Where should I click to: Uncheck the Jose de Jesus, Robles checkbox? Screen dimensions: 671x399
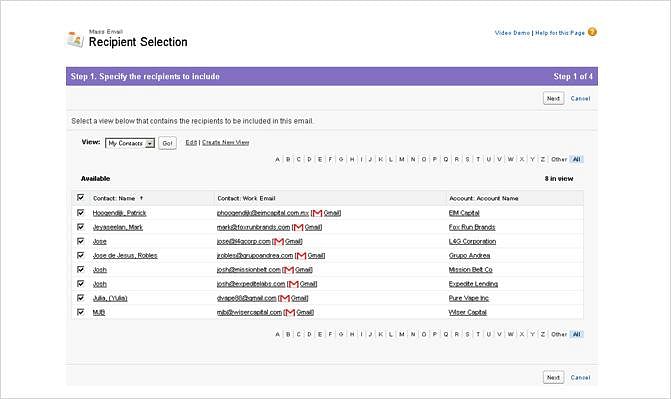pyautogui.click(x=80, y=255)
